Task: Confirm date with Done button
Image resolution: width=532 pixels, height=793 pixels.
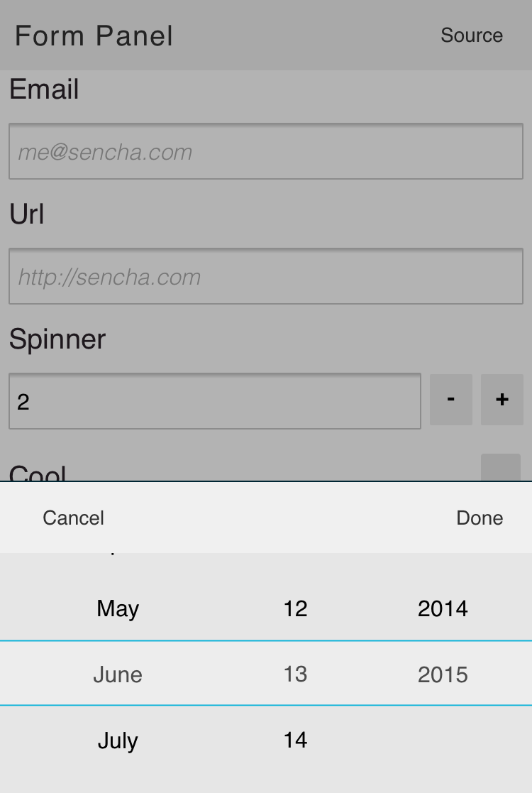Action: coord(480,518)
